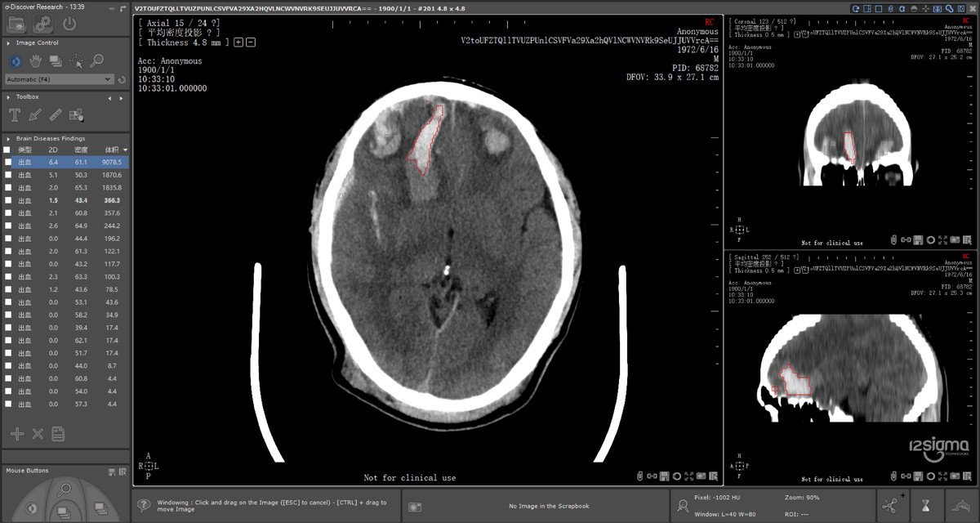Increase slab thickness with plus button

(x=238, y=42)
